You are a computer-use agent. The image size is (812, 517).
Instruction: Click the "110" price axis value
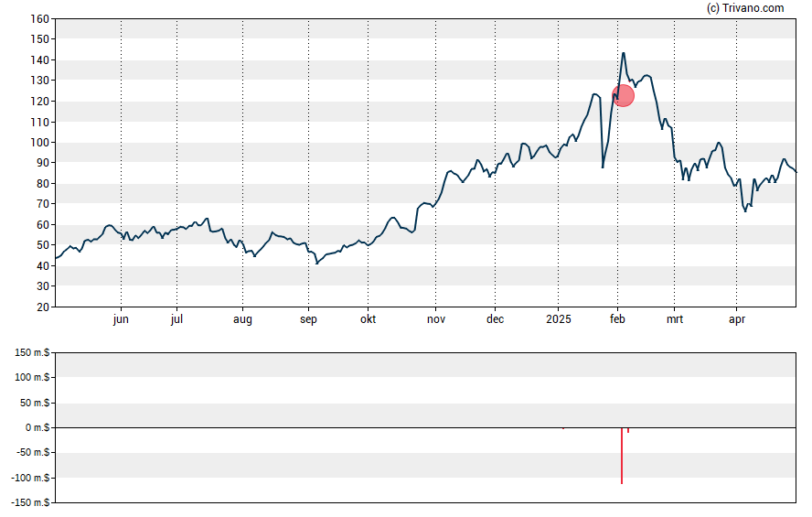coord(40,123)
